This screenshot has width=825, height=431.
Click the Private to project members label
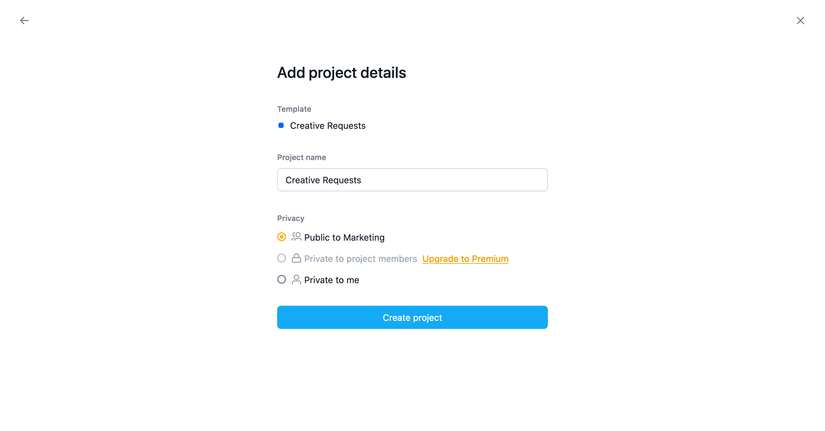point(360,259)
